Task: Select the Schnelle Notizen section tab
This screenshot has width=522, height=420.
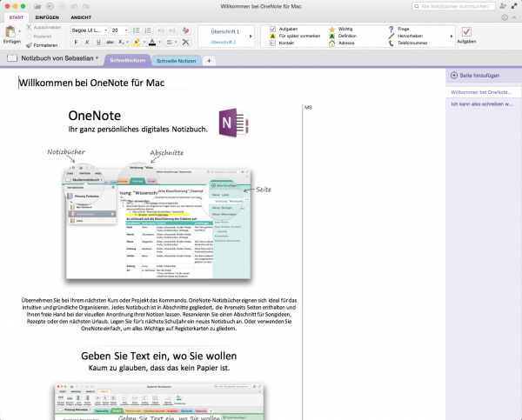Action: point(177,61)
